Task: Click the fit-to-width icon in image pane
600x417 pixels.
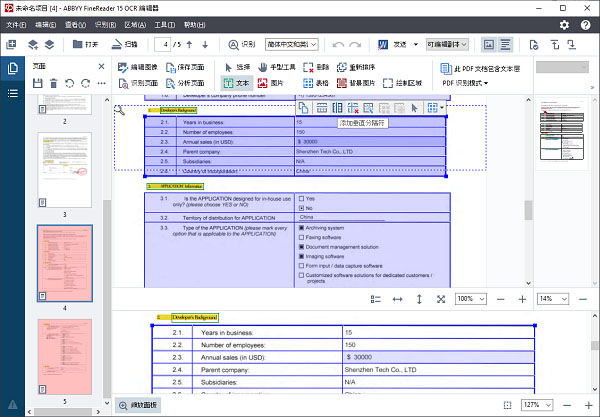Action: click(x=397, y=299)
